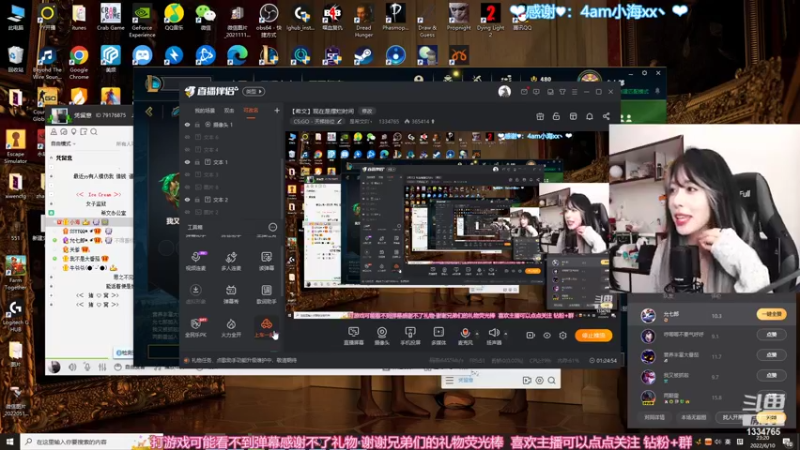Viewport: 800px width, 450px height.
Task: Show the 文本 3 layer
Action: 187,174
